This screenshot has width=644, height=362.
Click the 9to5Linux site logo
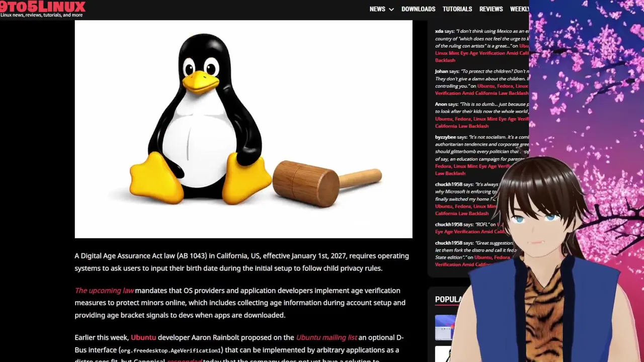pyautogui.click(x=43, y=7)
